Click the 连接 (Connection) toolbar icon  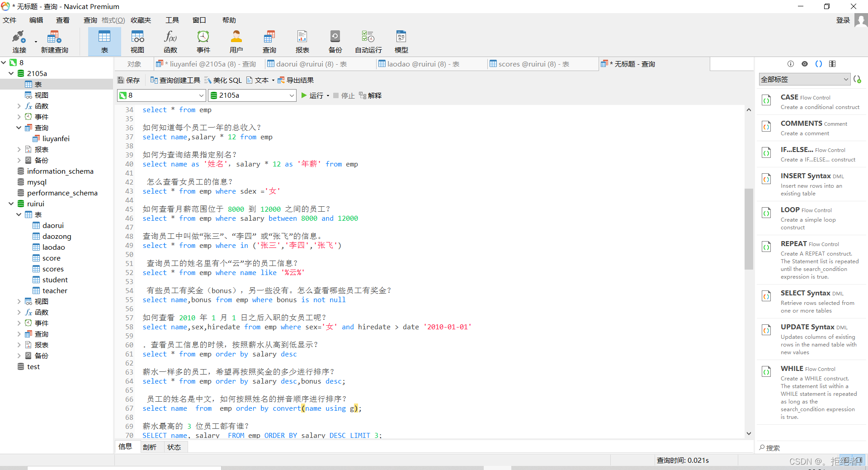tap(19, 42)
